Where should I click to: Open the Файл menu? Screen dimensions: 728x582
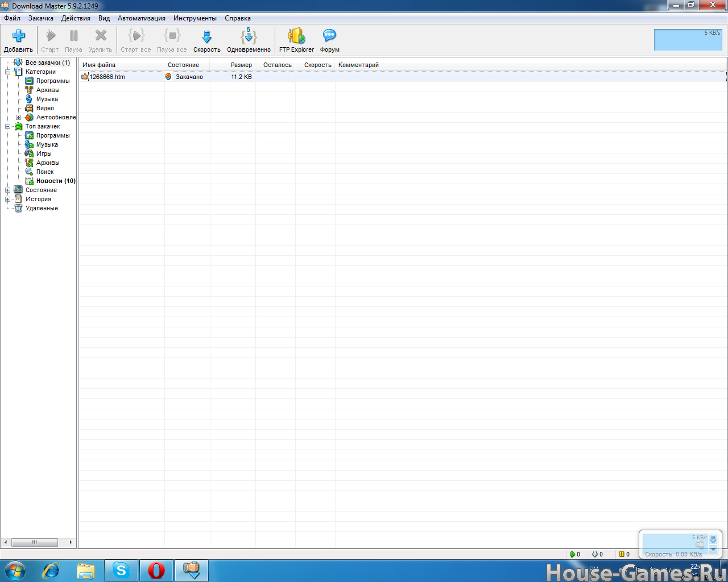click(12, 18)
